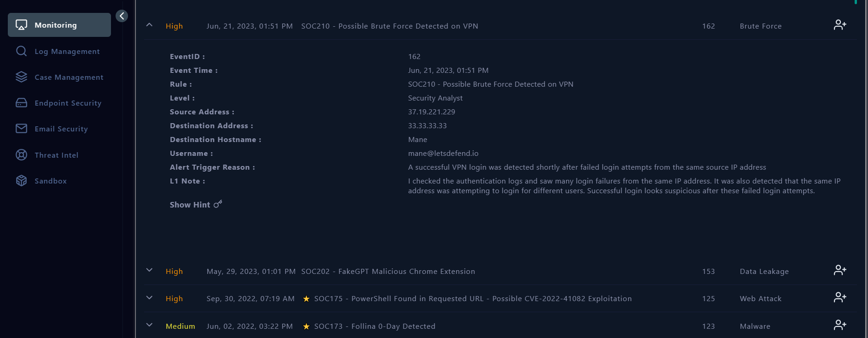Expand the SOC202 FakeGPT alert row
The image size is (868, 338).
coord(149,270)
